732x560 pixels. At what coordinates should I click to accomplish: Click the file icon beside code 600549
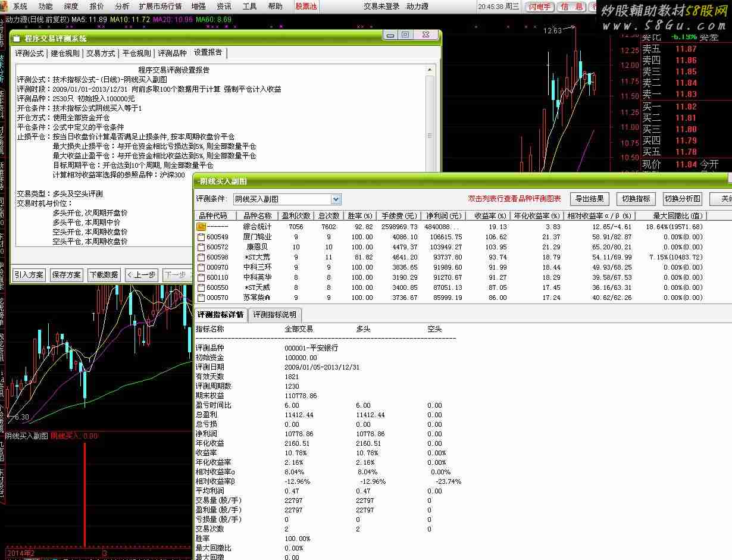(x=201, y=237)
